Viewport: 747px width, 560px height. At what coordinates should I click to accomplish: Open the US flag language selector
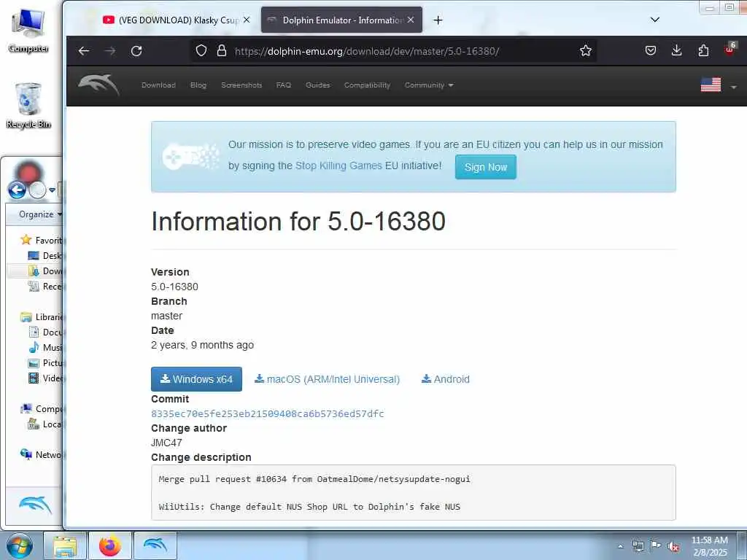pos(719,85)
